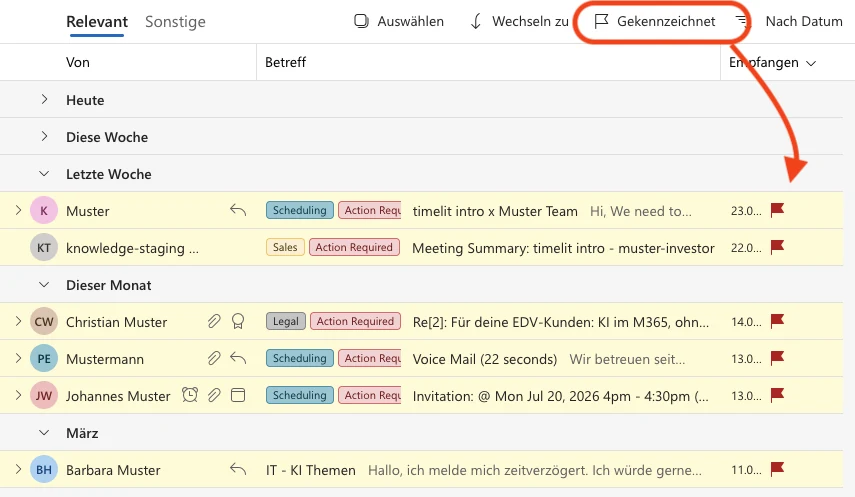This screenshot has height=497, width=855.
Task: Click the CW avatar for Christian Muster
Action: point(44,322)
